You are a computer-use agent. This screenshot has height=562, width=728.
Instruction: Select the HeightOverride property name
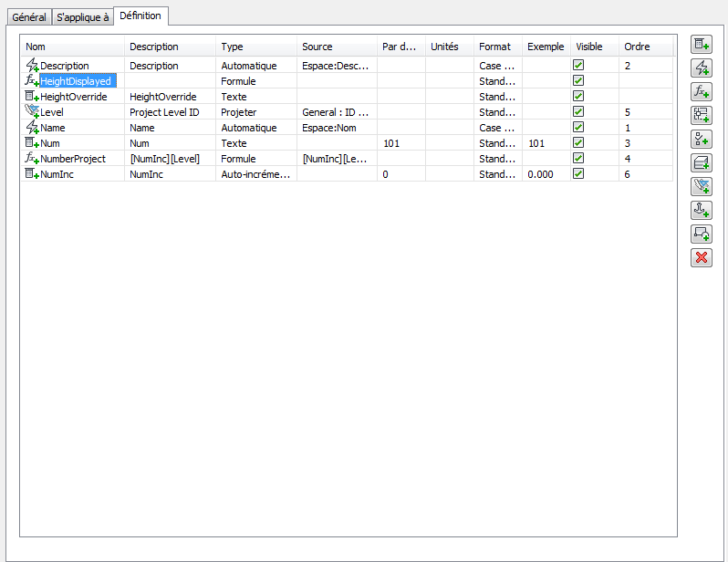[x=74, y=97]
